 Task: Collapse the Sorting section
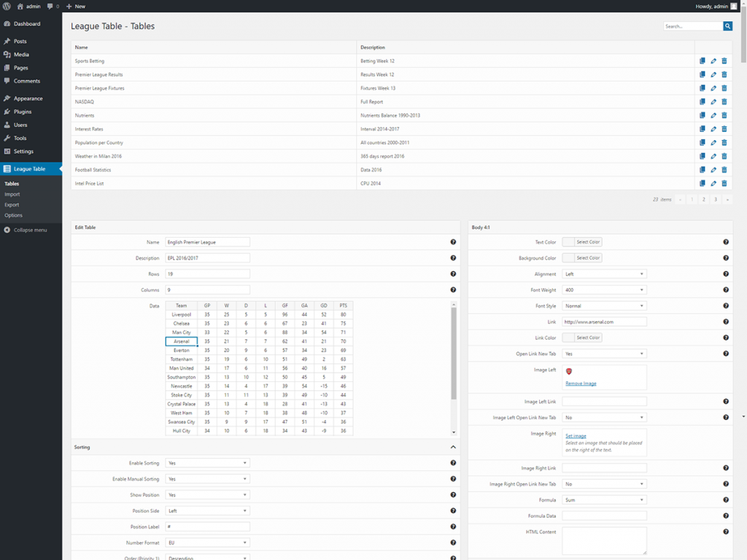click(452, 447)
